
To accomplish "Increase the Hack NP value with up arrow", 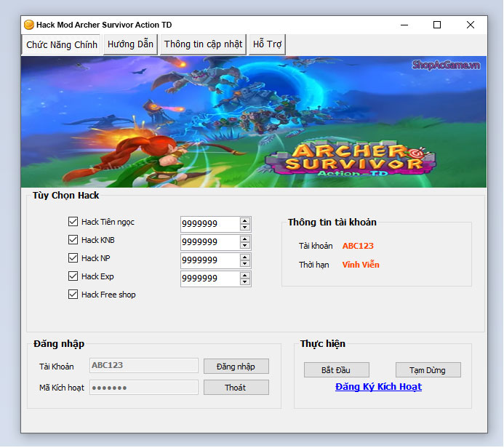I will tap(245, 257).
